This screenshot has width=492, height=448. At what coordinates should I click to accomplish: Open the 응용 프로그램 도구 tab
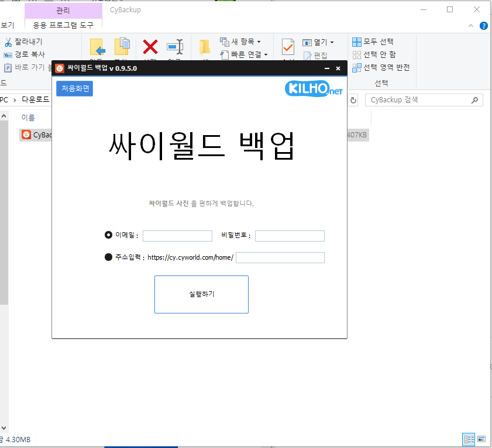(x=63, y=25)
